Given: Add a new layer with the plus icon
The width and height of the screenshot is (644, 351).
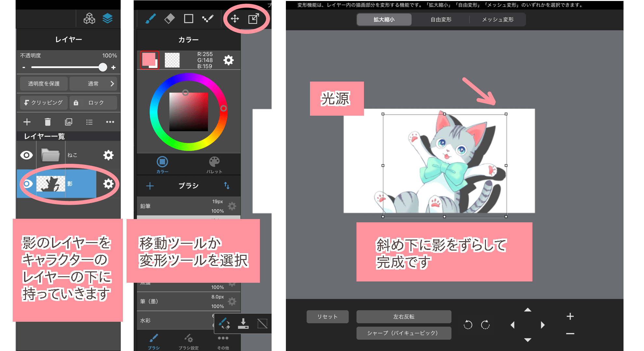Looking at the screenshot, I should click(27, 122).
